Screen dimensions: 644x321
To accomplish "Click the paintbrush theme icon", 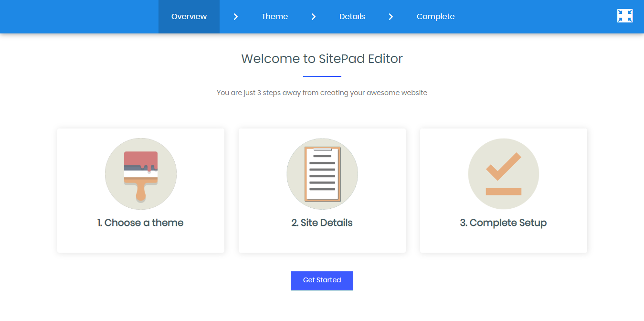I will [x=141, y=174].
